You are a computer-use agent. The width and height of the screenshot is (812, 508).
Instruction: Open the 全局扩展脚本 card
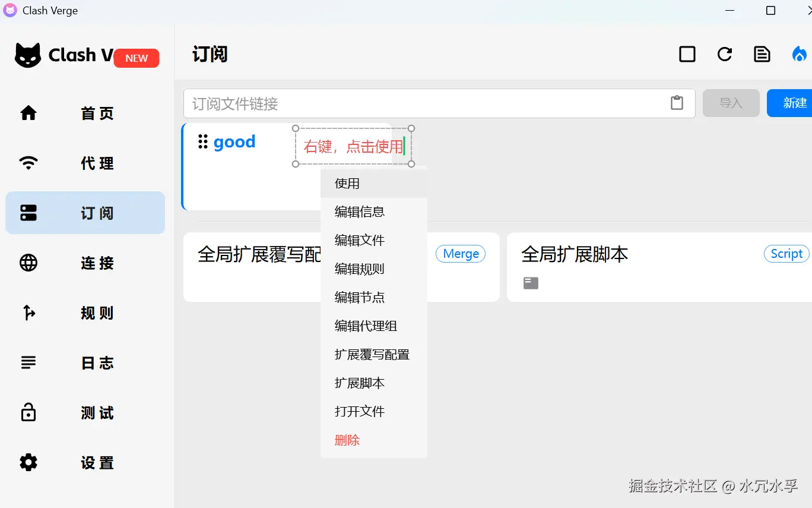(x=659, y=267)
